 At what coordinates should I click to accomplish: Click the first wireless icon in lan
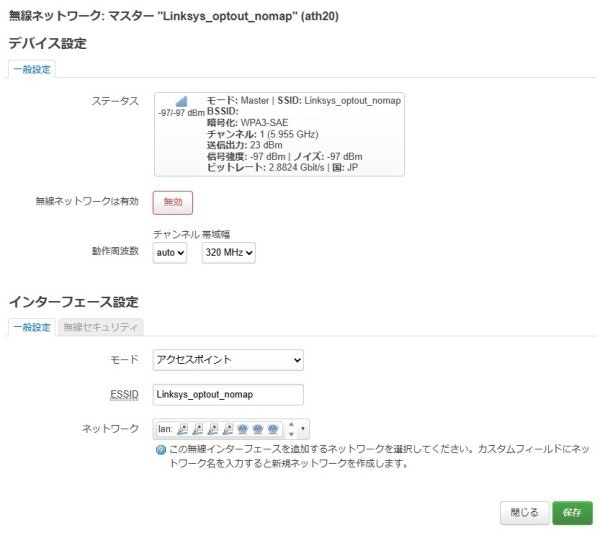point(243,429)
